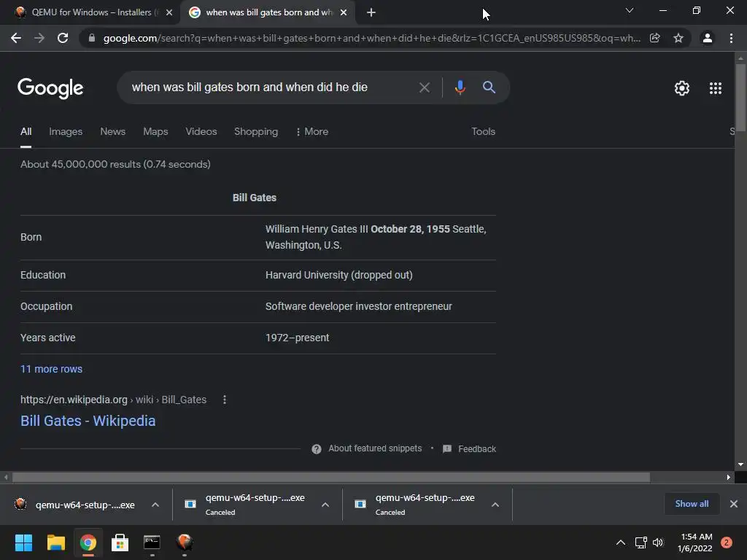Image resolution: width=747 pixels, height=560 pixels.
Task: Click the vertical scrollbar thumb
Action: tap(740, 97)
